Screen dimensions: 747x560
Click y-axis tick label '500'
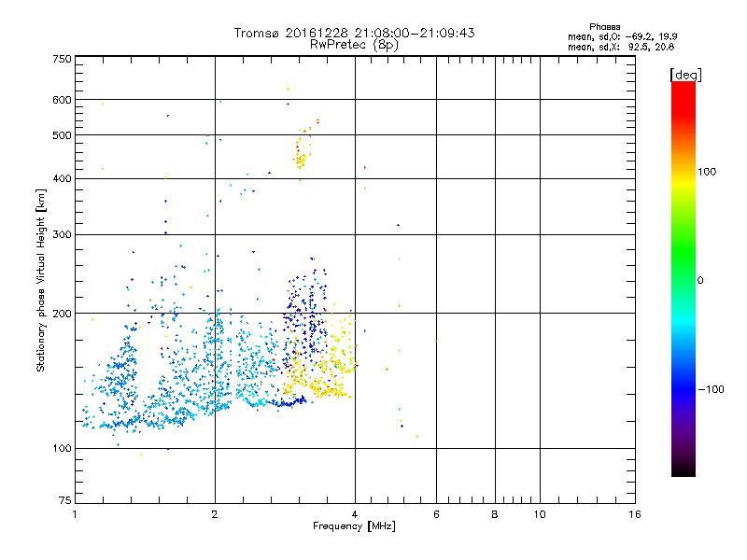point(62,135)
